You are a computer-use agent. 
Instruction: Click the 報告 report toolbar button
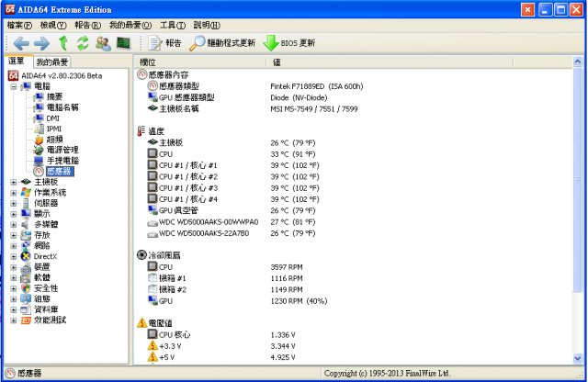164,43
